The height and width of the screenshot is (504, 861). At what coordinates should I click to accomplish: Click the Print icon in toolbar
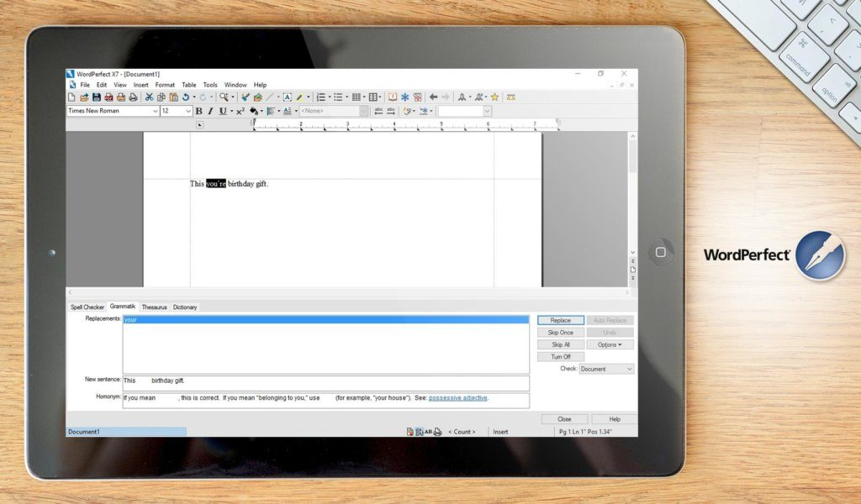133,97
